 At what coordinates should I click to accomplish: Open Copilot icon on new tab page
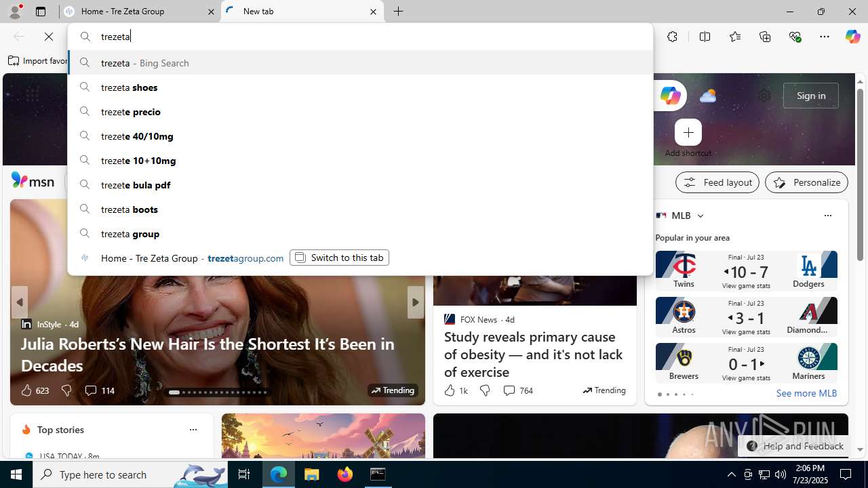point(670,96)
